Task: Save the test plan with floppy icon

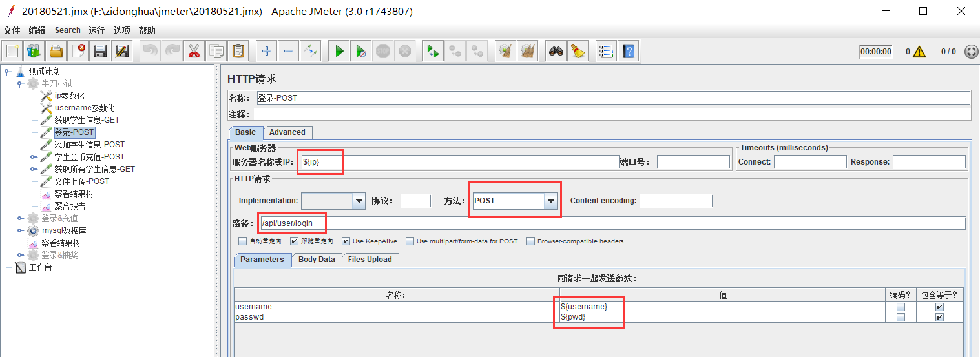Action: pyautogui.click(x=99, y=50)
